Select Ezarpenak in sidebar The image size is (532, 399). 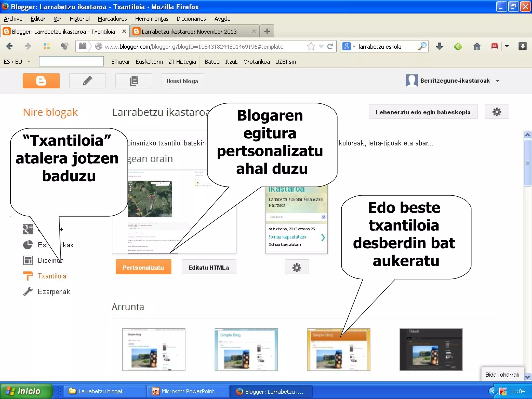click(x=54, y=291)
